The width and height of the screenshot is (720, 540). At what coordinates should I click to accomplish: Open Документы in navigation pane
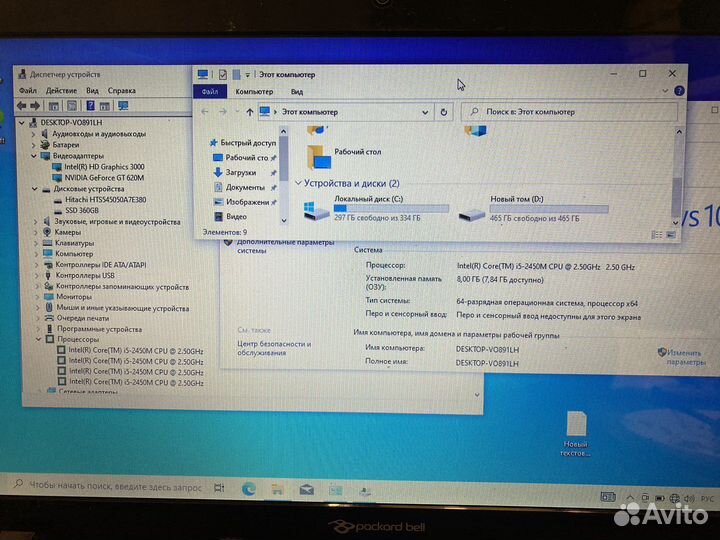pyautogui.click(x=245, y=187)
